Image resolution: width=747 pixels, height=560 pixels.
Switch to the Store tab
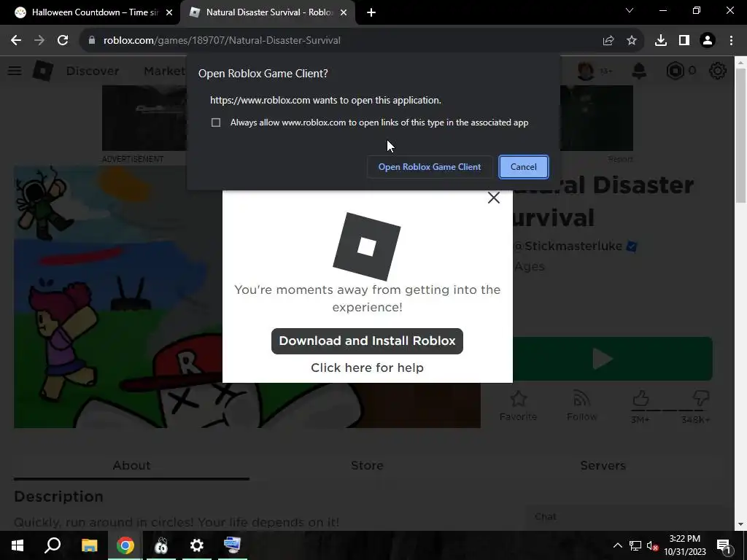pyautogui.click(x=367, y=466)
